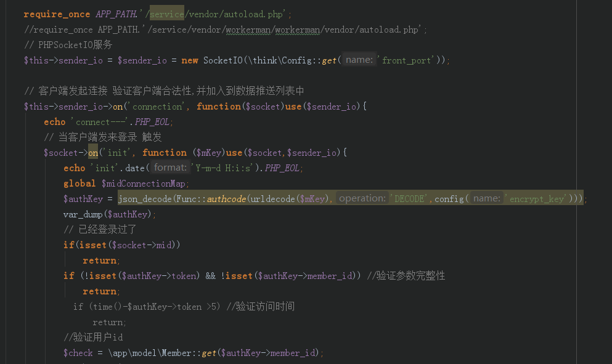612x364 pixels.
Task: Click comment '当客户端发来登录 触发'
Action: point(110,137)
